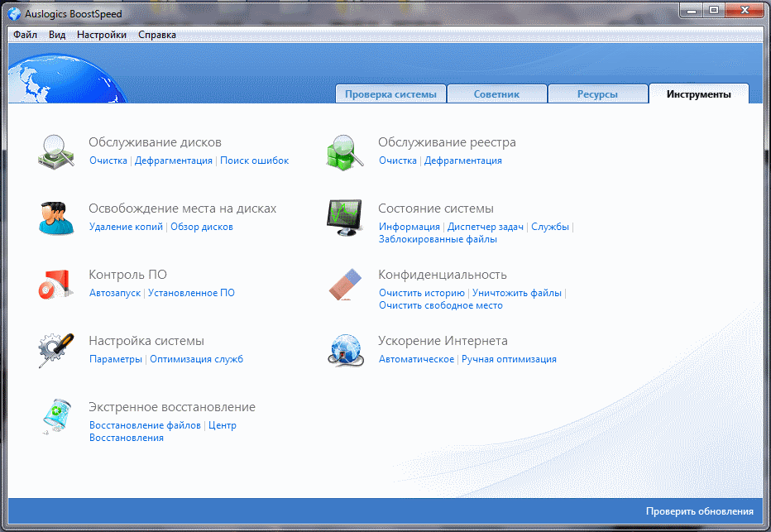
Task: Click the Поиск ошибок link
Action: (x=254, y=161)
